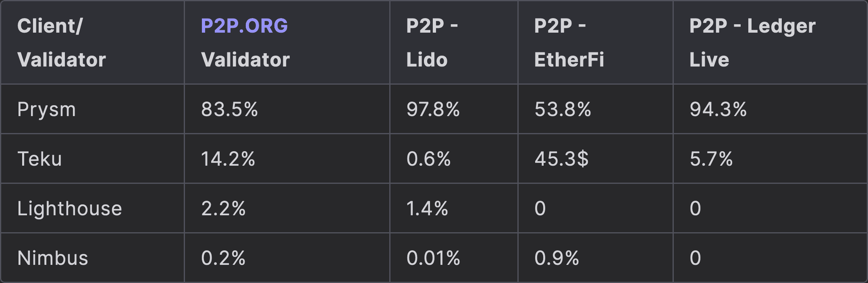This screenshot has width=868, height=283.
Task: Select the Teku row label
Action: [39, 159]
